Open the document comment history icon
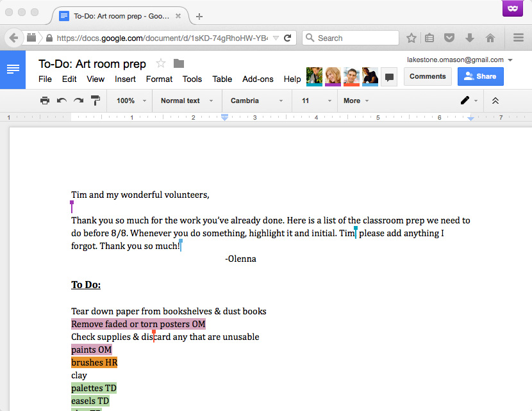Viewport: 532px width, 411px height. click(x=389, y=77)
